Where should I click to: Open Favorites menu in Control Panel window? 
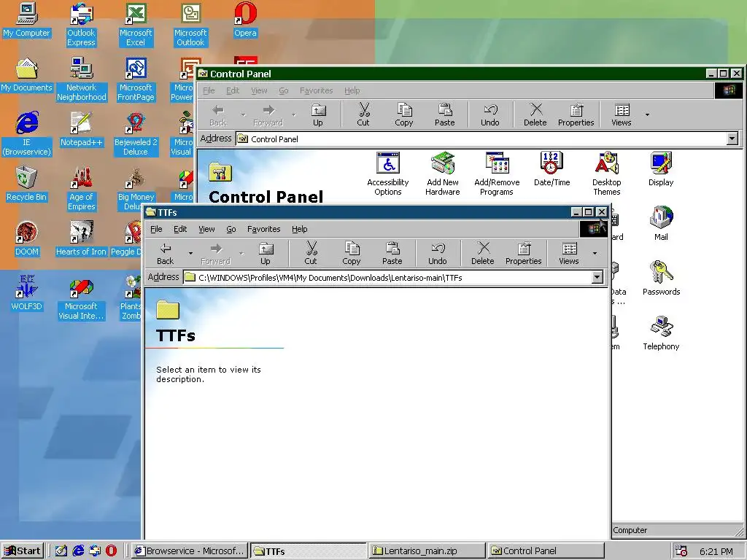pyautogui.click(x=316, y=90)
